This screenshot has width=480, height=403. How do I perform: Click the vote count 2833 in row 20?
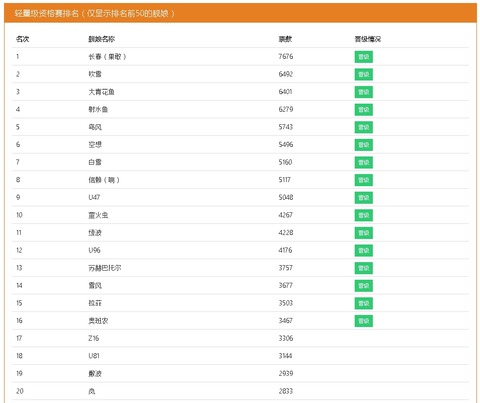coord(286,391)
